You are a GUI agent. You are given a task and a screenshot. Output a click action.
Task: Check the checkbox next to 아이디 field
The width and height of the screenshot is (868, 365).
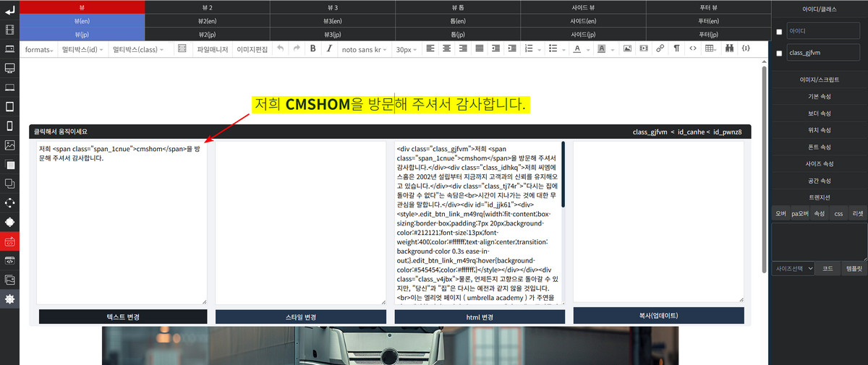tap(779, 32)
